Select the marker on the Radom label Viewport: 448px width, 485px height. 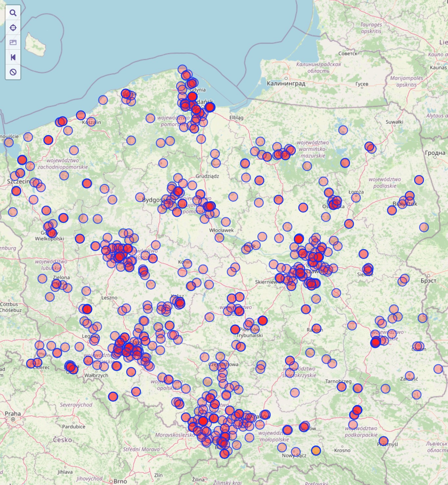316,328
